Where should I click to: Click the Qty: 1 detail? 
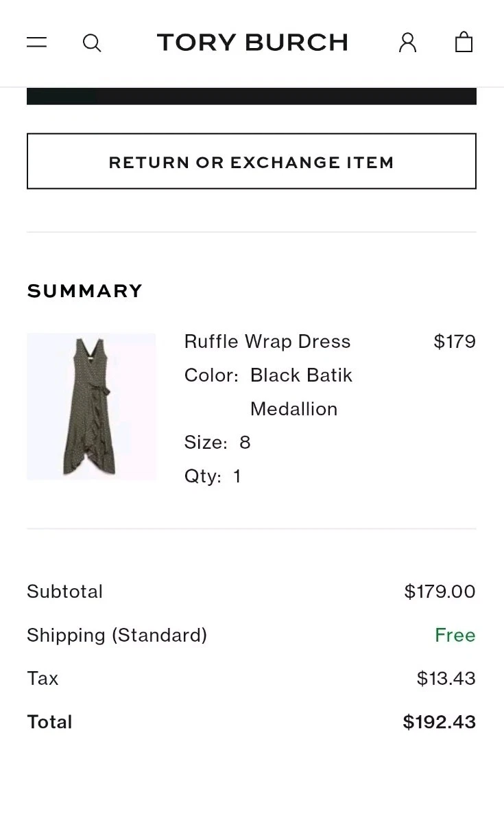[x=213, y=476]
